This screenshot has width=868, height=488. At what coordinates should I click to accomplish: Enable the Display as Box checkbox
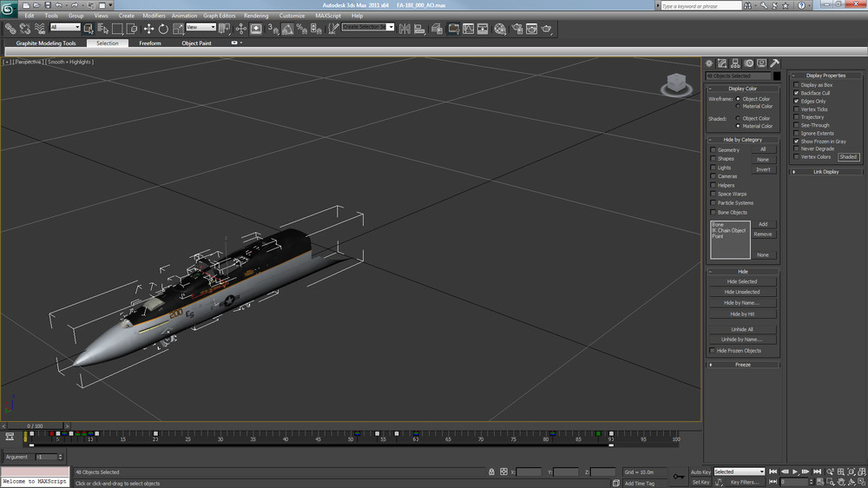click(x=797, y=85)
